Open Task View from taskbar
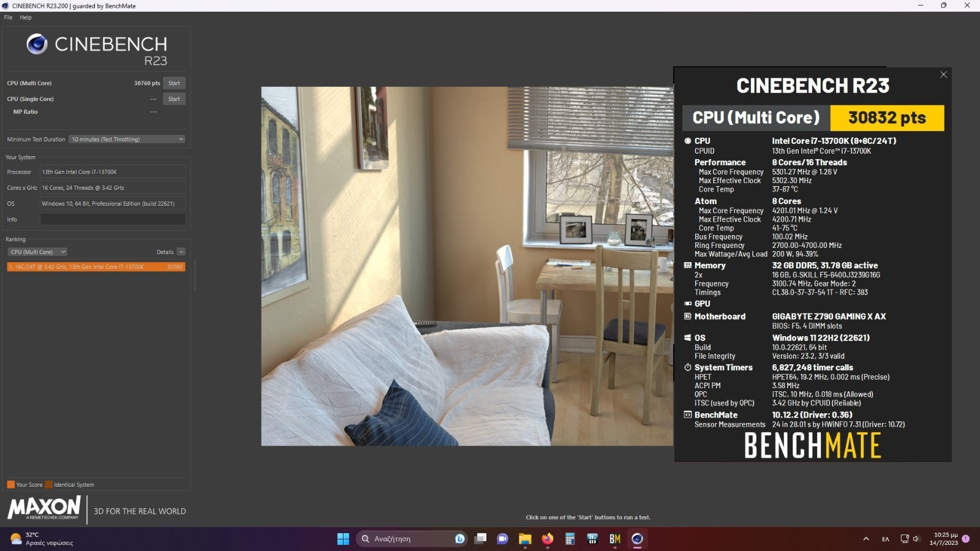 pos(481,539)
